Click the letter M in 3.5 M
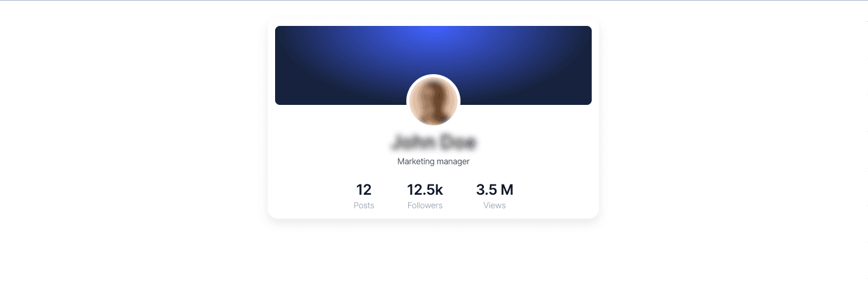Screen dimensions: 868x293 pyautogui.click(x=507, y=190)
